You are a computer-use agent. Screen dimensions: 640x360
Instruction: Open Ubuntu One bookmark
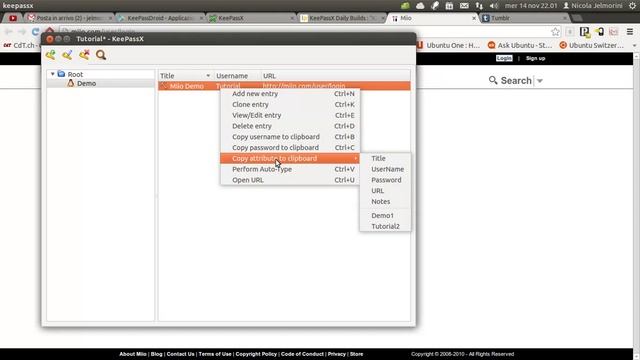449,45
